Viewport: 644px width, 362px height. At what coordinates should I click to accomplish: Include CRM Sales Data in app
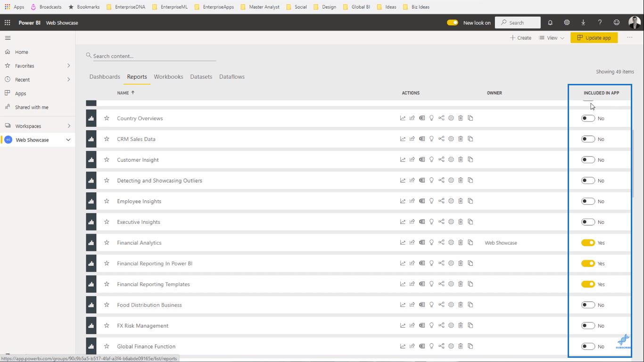pyautogui.click(x=588, y=139)
